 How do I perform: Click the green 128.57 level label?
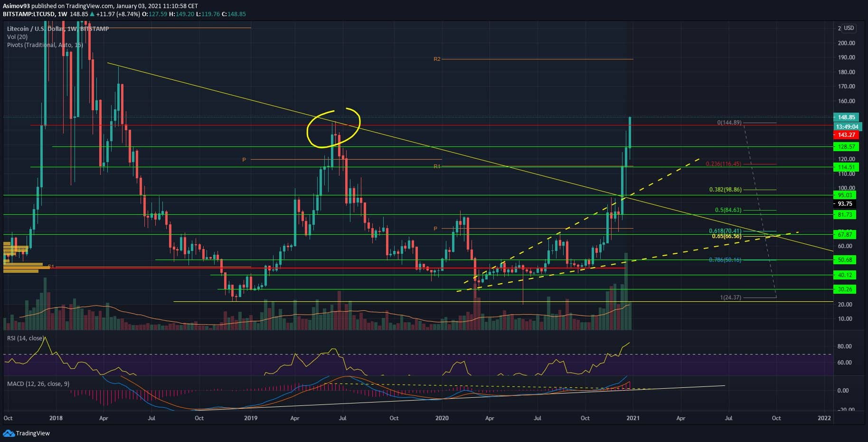846,147
